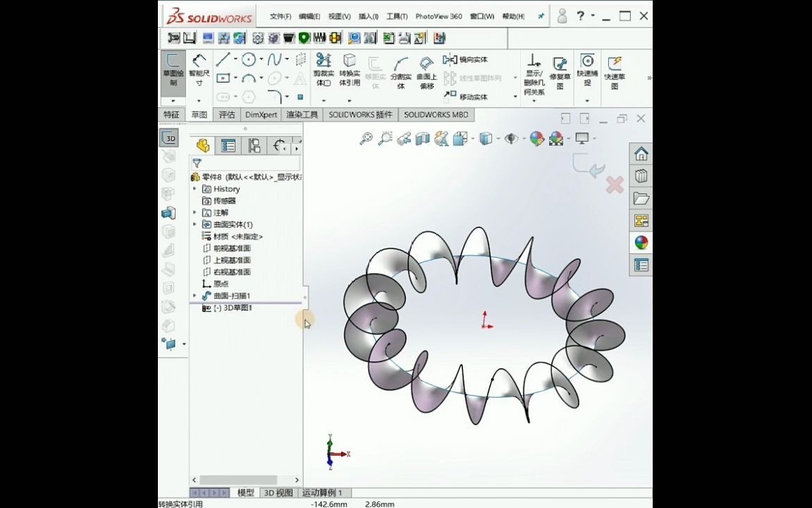Click the Edit Appearance color sphere

tap(537, 139)
